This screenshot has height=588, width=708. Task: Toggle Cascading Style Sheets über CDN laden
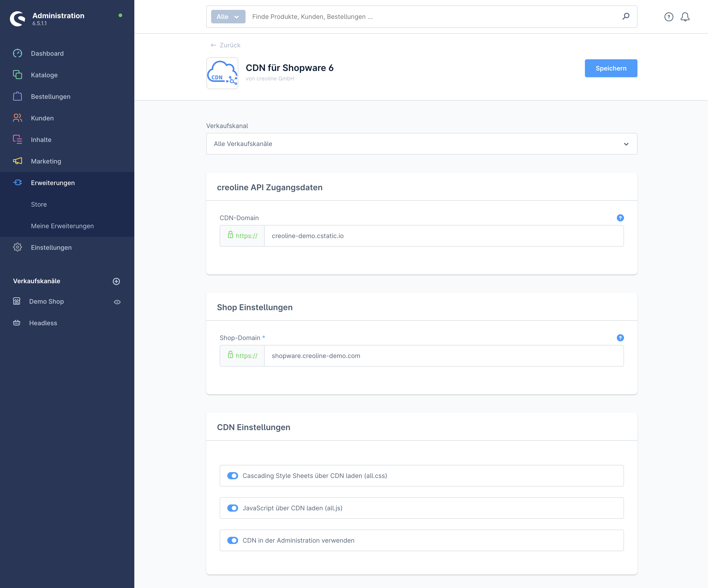[233, 476]
